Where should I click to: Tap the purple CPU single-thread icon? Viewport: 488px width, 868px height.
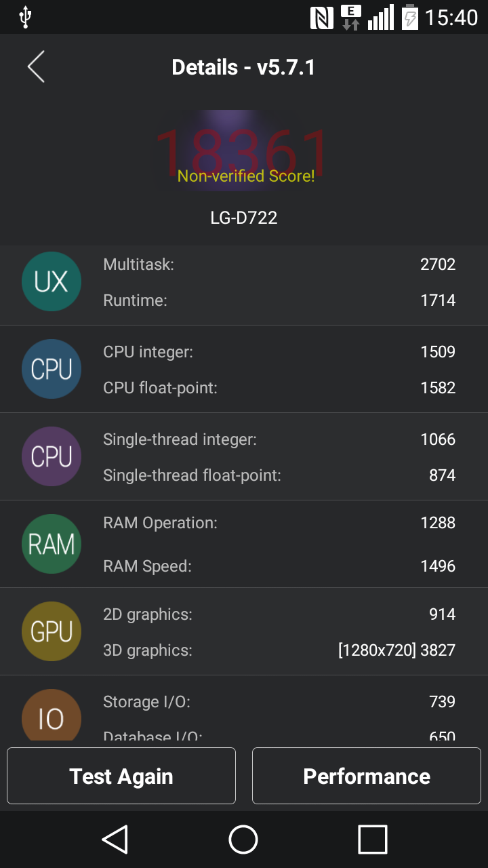[52, 456]
